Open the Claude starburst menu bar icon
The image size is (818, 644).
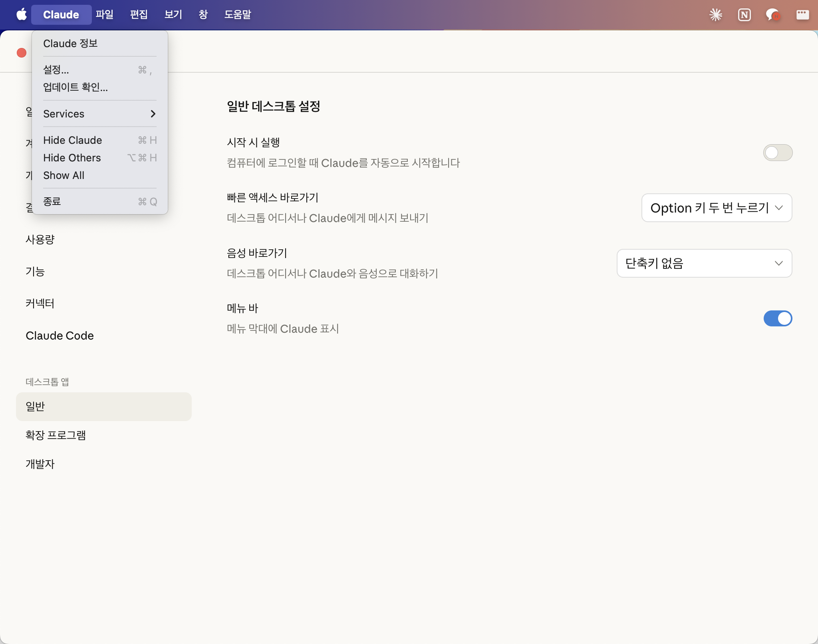coord(715,15)
